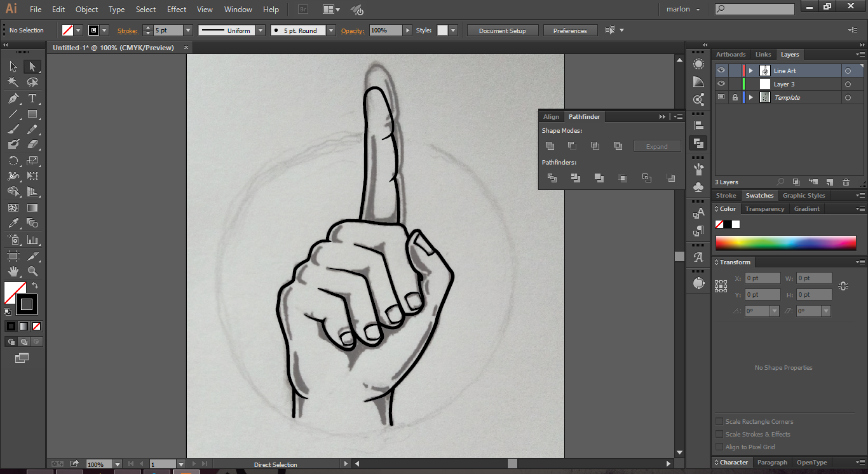Viewport: 868px width, 474px height.
Task: Select the Magic Wand tool
Action: tap(13, 83)
